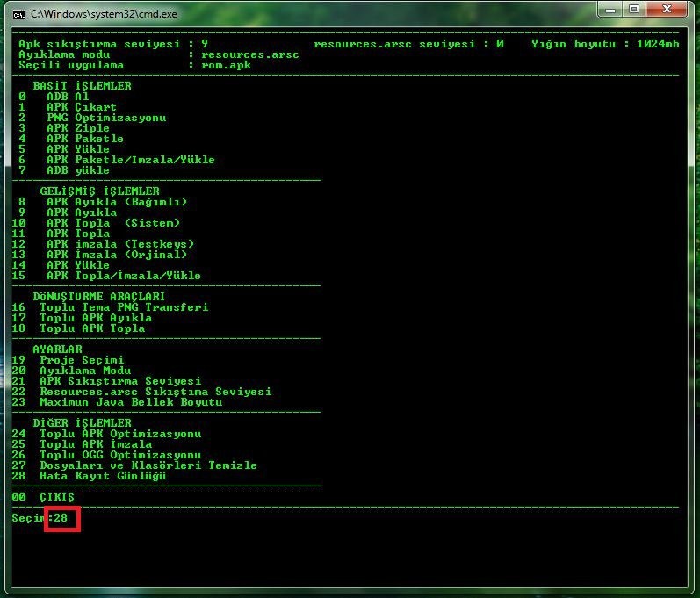Click the cmd.exe icon in title bar
Viewport: 700px width, 598px height.
coord(18,15)
